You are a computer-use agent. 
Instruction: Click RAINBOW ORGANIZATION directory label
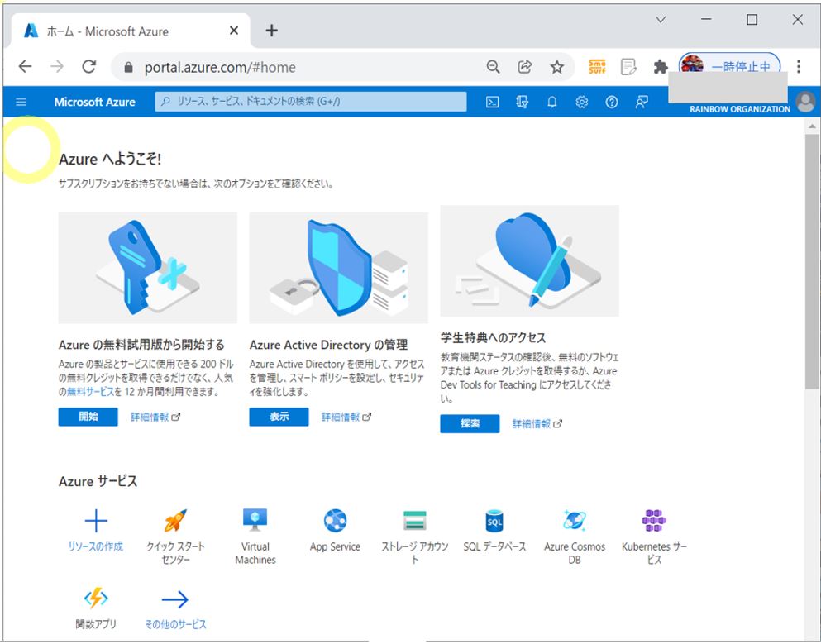click(x=740, y=109)
